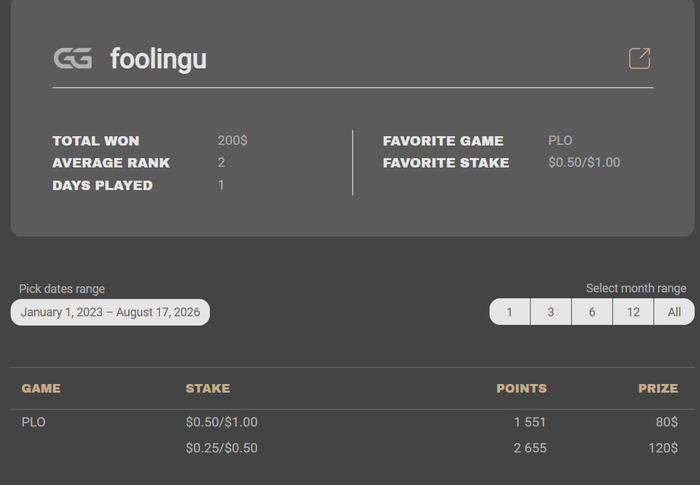
Task: Sort by the PRIZE column header
Action: [x=658, y=388]
